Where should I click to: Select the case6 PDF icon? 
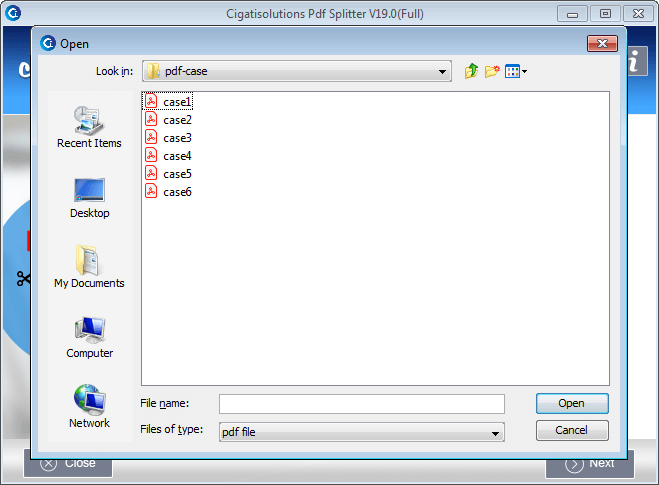pos(151,191)
